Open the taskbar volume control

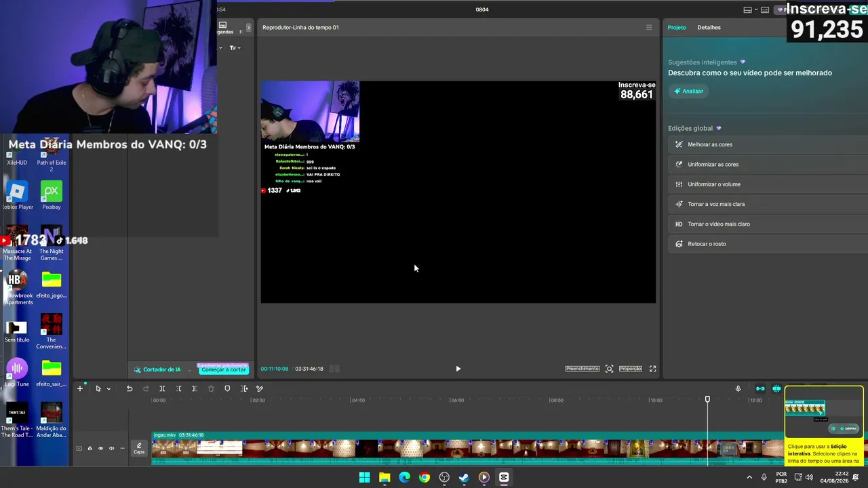tap(809, 477)
